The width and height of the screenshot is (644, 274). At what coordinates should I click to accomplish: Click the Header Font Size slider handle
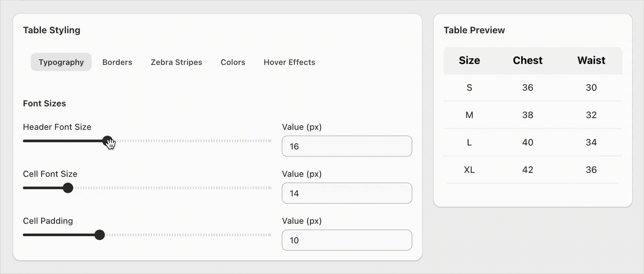tap(107, 141)
